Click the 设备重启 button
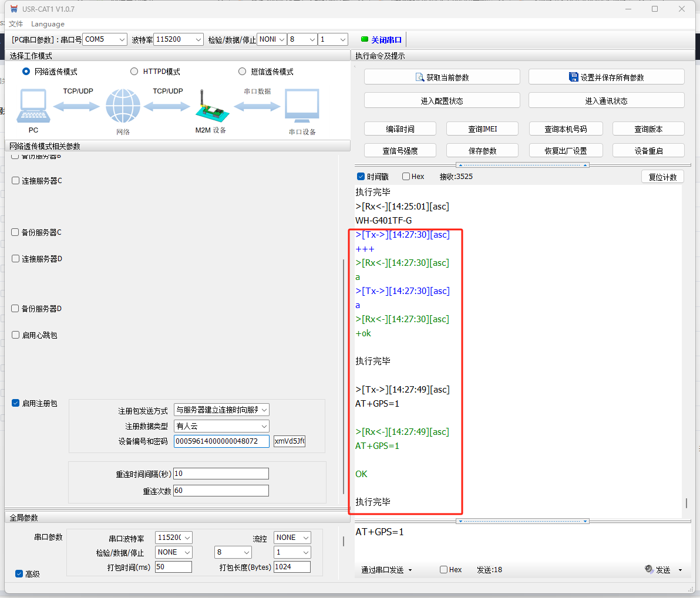Image resolution: width=700 pixels, height=598 pixels. 648,151
